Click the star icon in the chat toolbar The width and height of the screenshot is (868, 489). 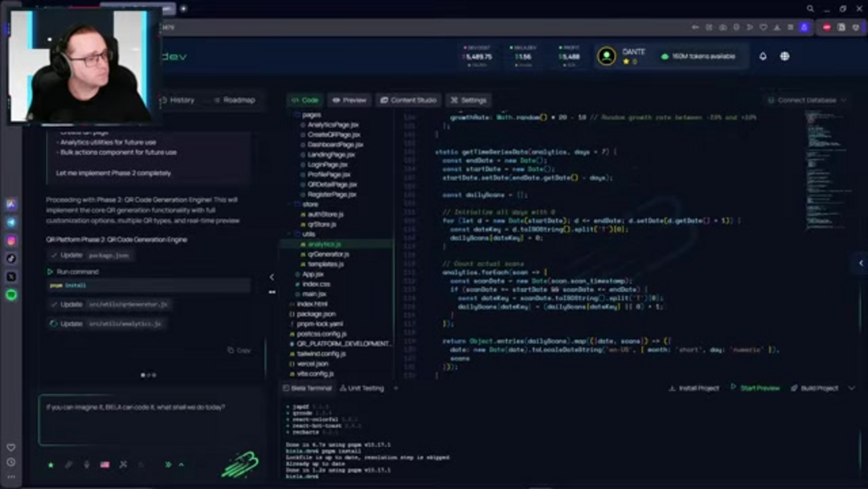pos(50,464)
